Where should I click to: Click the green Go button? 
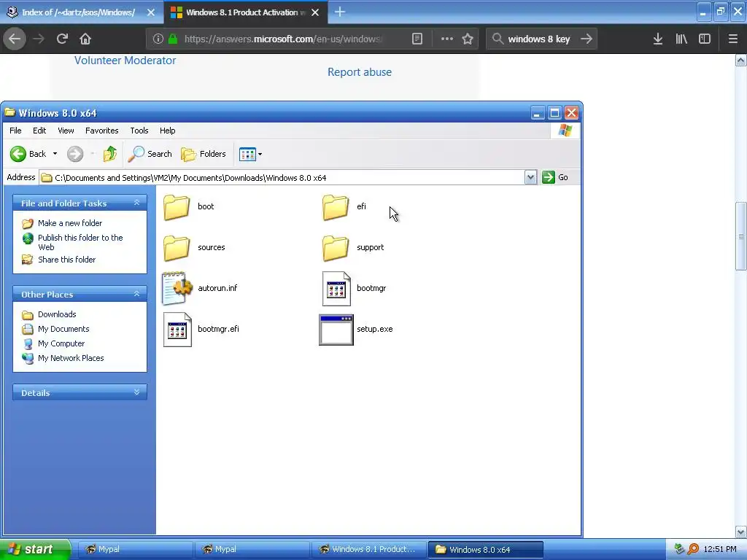(x=555, y=177)
